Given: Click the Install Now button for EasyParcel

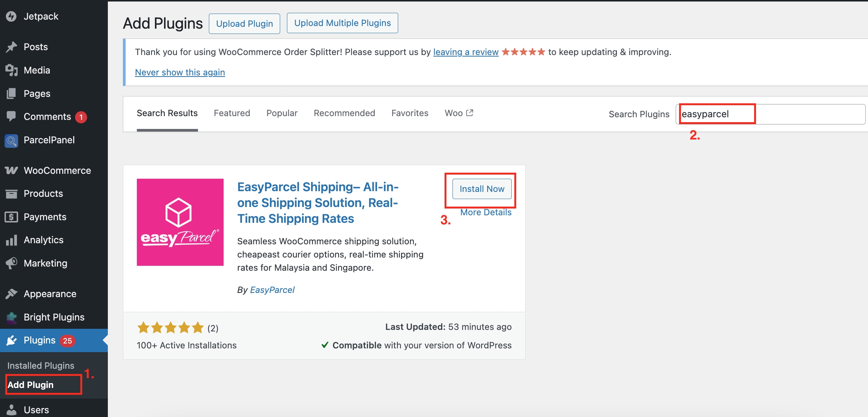Looking at the screenshot, I should pyautogui.click(x=482, y=189).
